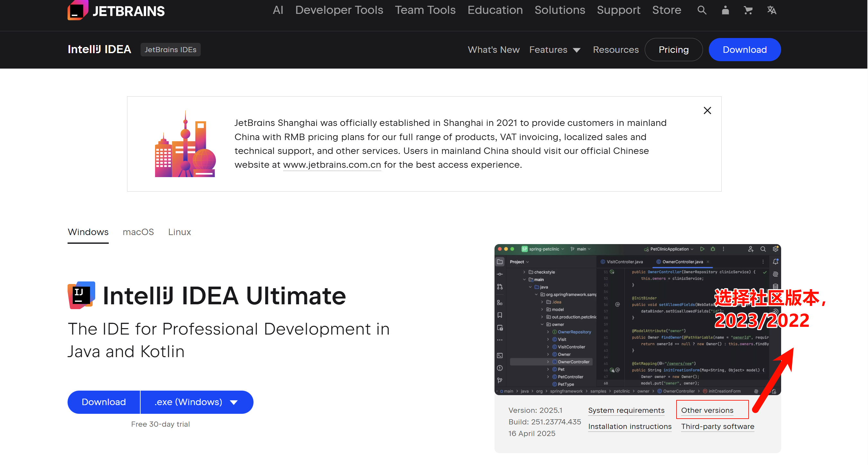Click the Shanghai skyline illustration

(x=185, y=144)
